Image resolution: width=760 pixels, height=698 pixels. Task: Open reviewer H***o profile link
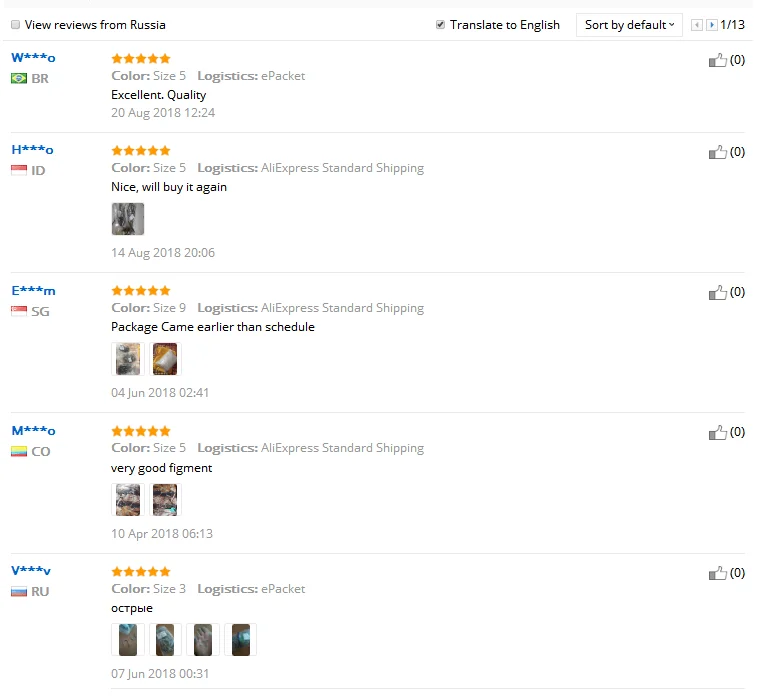point(32,150)
